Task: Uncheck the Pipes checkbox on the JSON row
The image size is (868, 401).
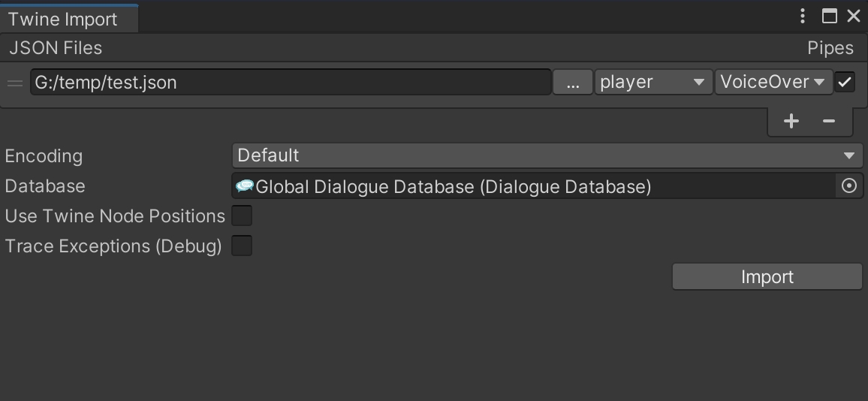Action: (845, 83)
